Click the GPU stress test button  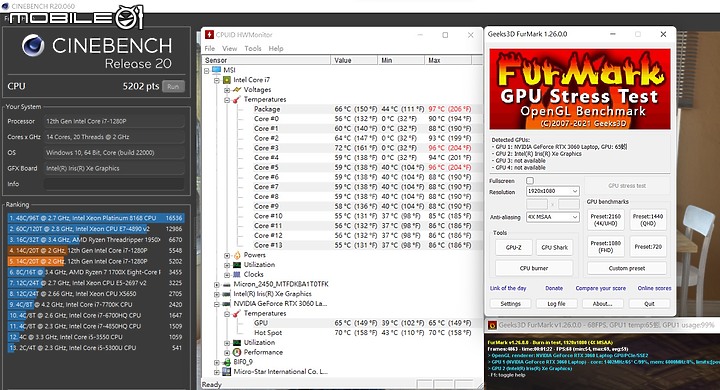(627, 186)
